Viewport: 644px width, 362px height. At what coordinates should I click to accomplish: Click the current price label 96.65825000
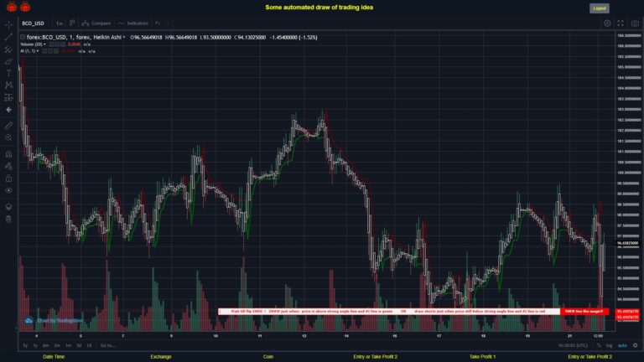[628, 243]
